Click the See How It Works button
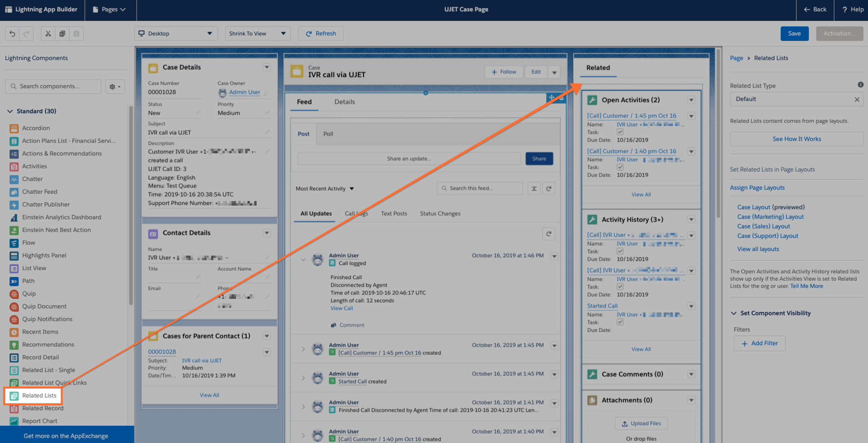Image resolution: width=868 pixels, height=443 pixels. click(797, 139)
